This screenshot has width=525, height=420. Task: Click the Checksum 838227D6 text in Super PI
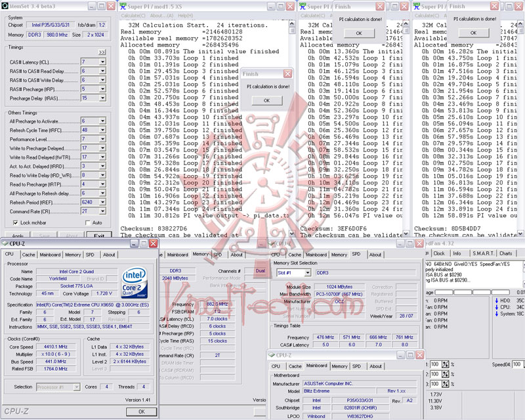pyautogui.click(x=154, y=228)
